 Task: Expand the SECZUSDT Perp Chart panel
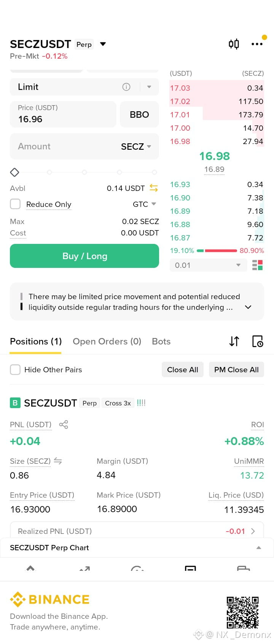[x=137, y=548]
